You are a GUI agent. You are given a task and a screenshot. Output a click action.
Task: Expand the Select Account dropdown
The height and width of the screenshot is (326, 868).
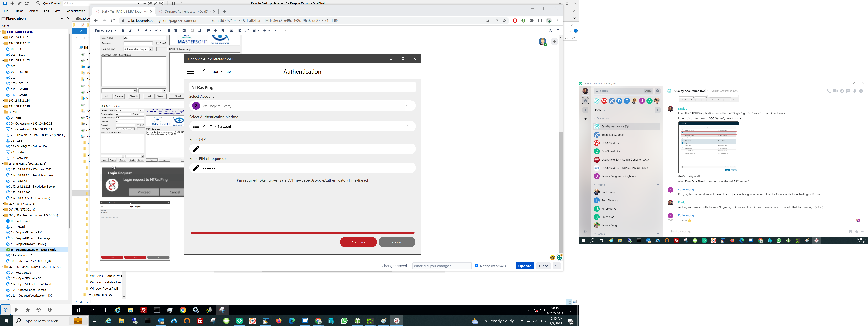(x=407, y=106)
